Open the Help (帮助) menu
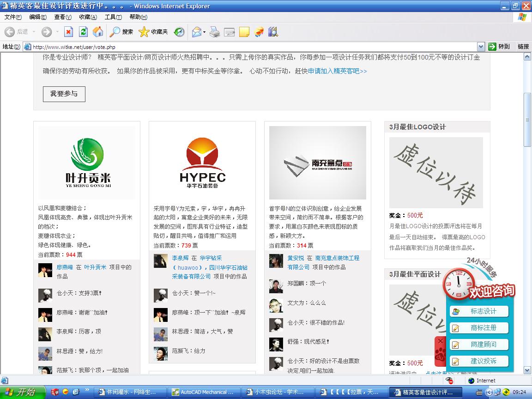Image resolution: width=532 pixels, height=399 pixels. click(138, 17)
